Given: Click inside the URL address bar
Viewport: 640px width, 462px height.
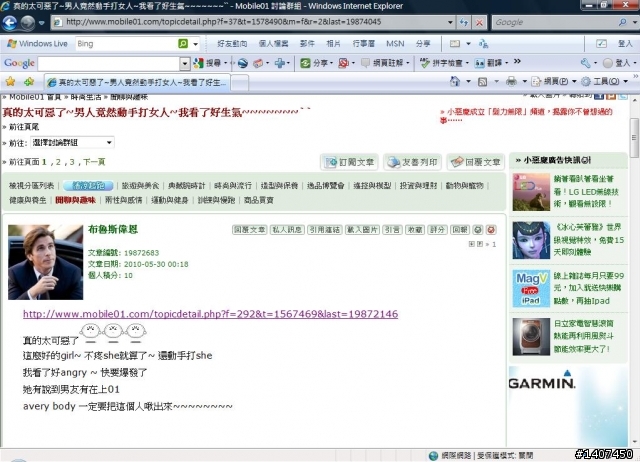Looking at the screenshot, I should click(x=249, y=22).
